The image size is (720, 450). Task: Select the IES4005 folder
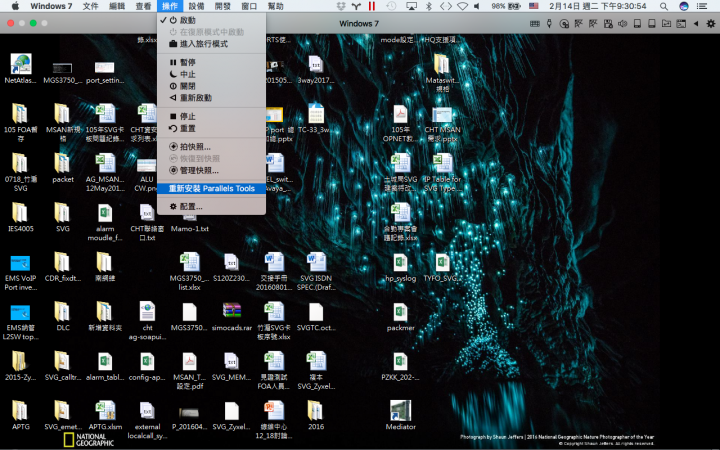[x=20, y=218]
